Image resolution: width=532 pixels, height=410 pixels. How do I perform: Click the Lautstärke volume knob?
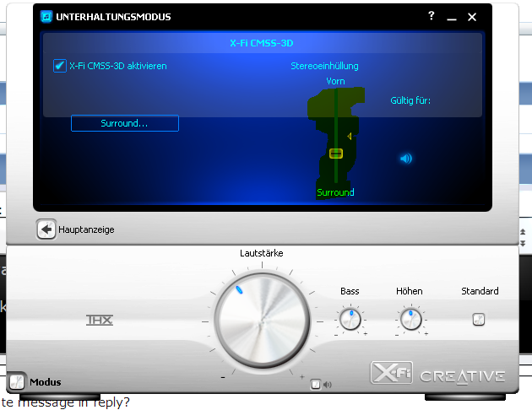click(262, 321)
